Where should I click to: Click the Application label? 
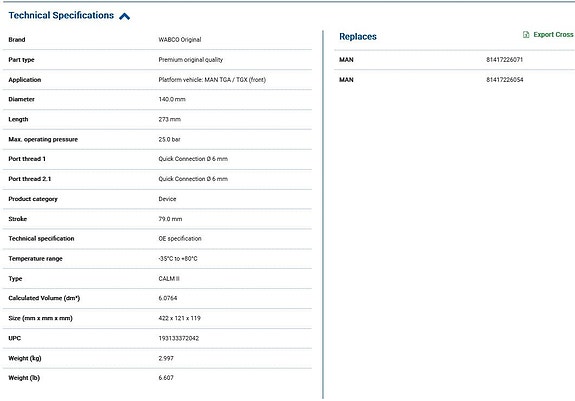point(25,80)
